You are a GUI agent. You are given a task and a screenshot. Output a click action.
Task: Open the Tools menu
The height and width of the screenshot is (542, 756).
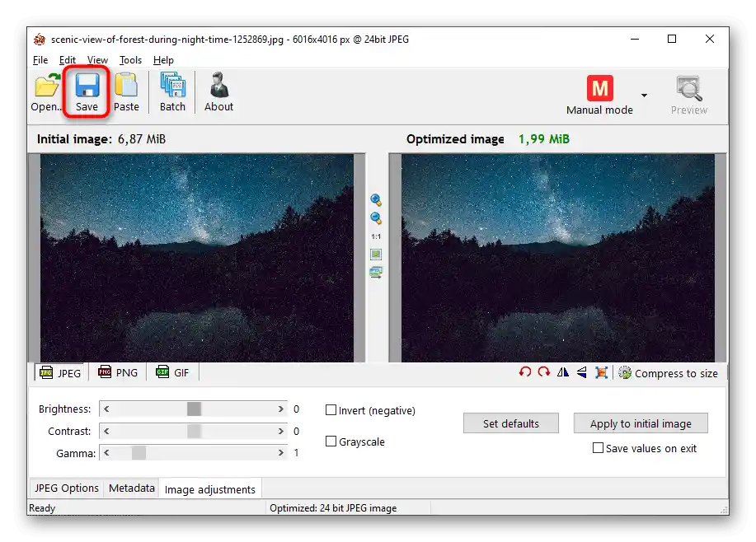[x=130, y=60]
